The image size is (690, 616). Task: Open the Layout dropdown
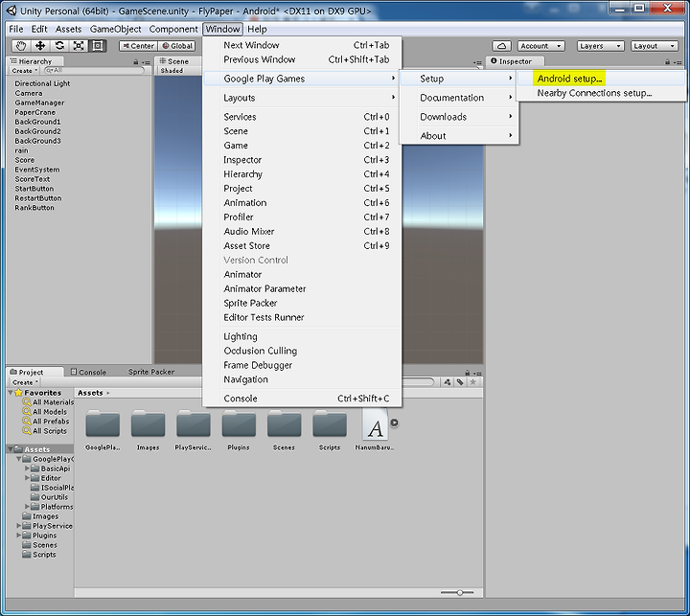tap(655, 46)
